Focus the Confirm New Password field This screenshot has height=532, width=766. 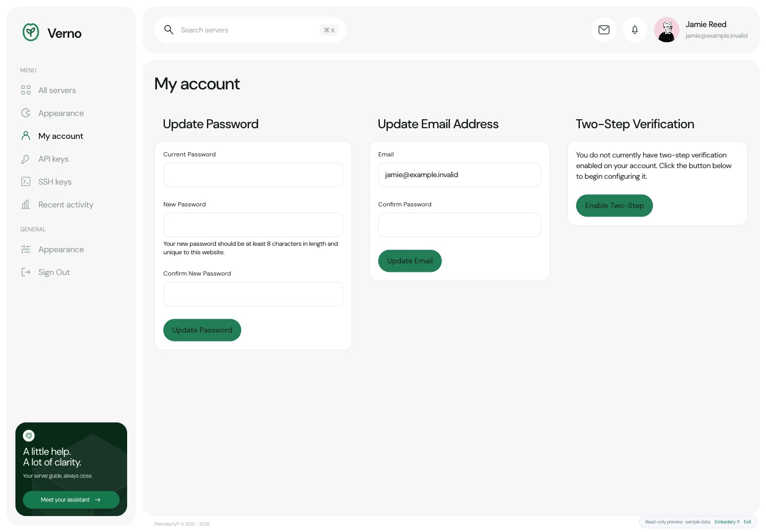[253, 294]
